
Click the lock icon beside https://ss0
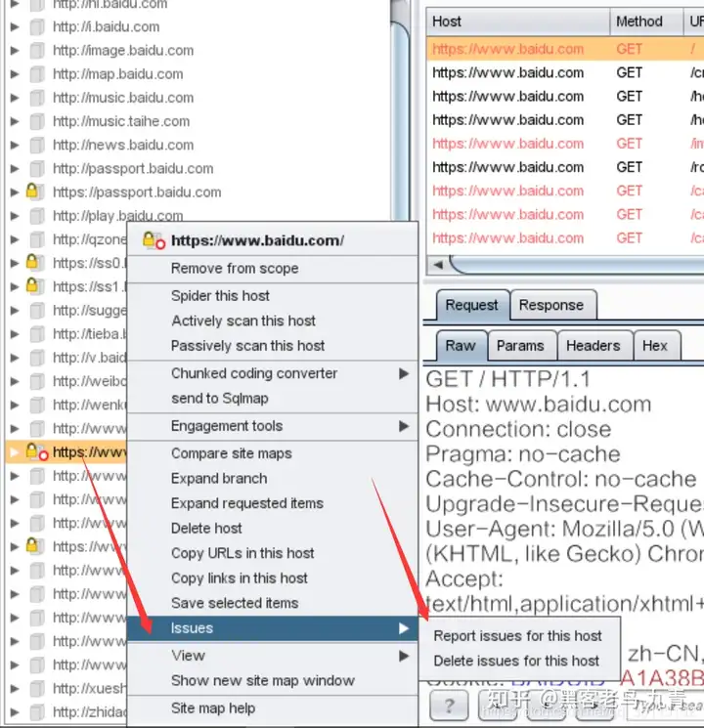tap(32, 262)
